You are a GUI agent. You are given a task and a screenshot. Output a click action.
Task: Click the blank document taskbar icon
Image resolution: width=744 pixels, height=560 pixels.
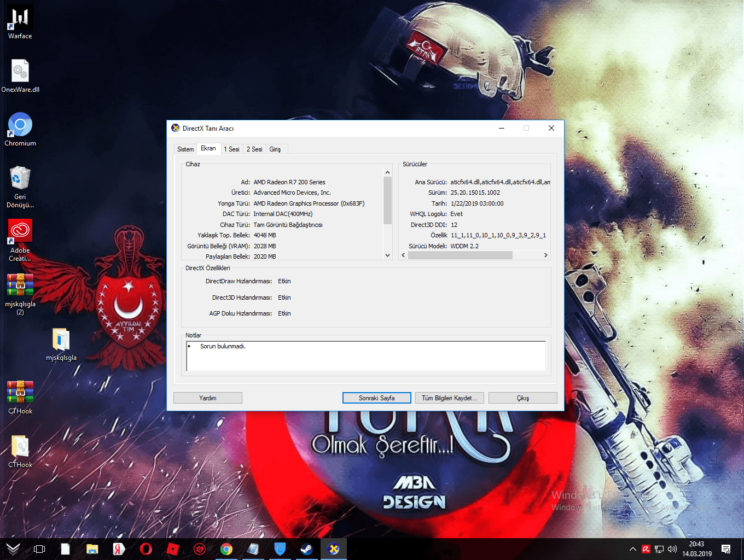point(65,549)
